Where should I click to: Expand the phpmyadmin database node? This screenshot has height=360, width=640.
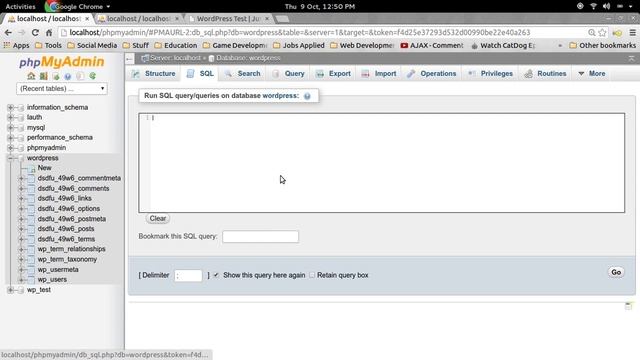click(10, 148)
